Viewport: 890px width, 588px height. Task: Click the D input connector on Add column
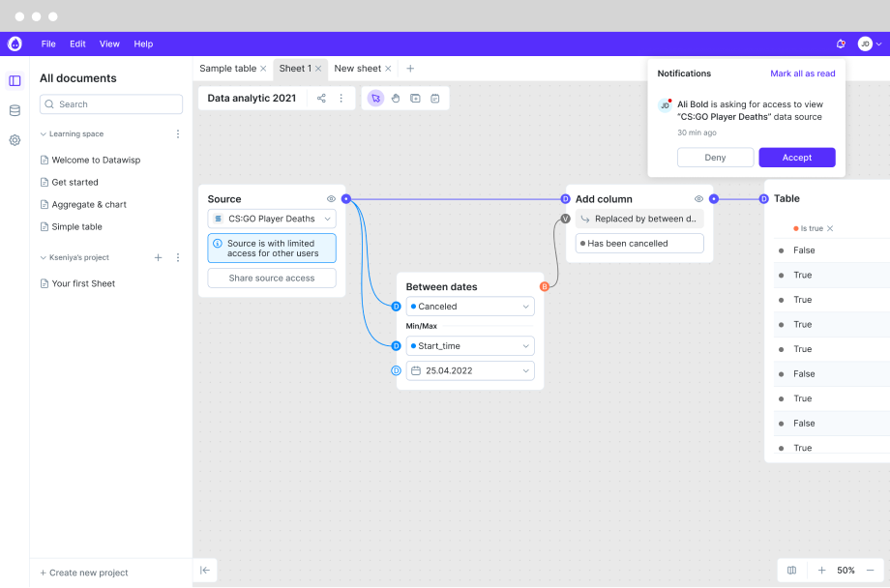point(565,198)
